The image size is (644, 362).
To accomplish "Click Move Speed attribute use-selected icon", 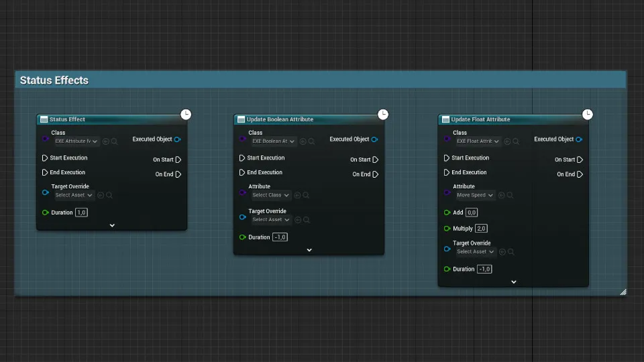I will [x=502, y=195].
